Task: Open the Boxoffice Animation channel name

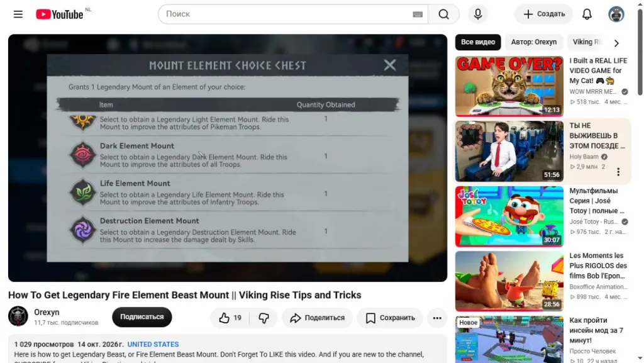Action: pyautogui.click(x=598, y=287)
